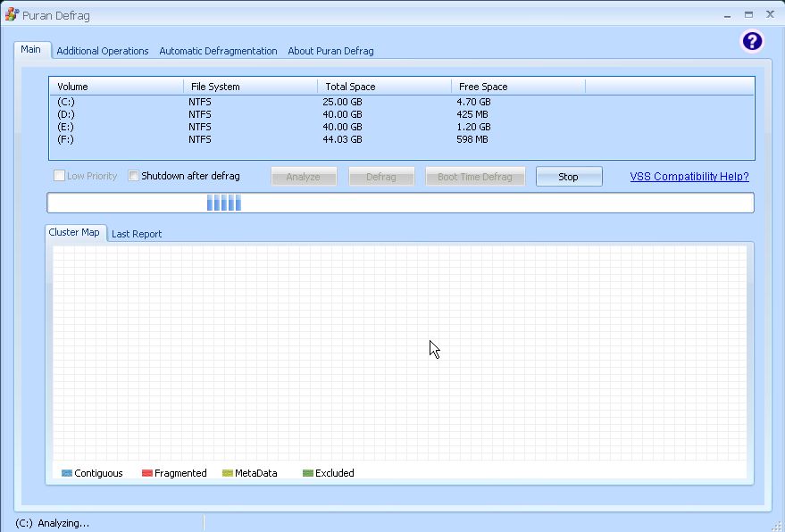Click the Defrag button
The image size is (785, 532).
pyautogui.click(x=381, y=177)
